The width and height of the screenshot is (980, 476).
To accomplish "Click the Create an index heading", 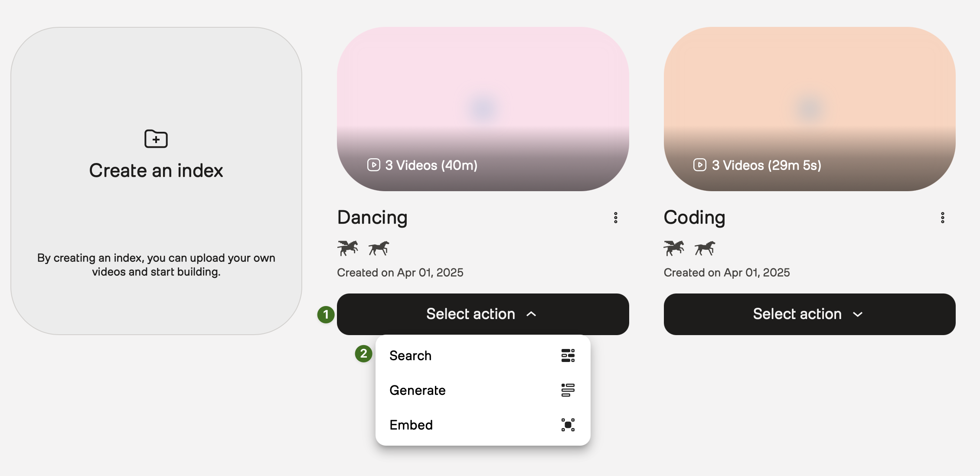I will (x=156, y=170).
